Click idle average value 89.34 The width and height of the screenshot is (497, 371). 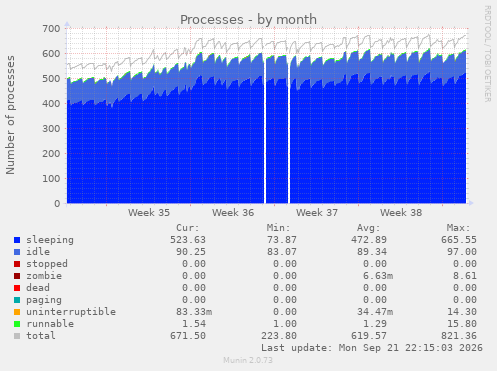pos(372,252)
